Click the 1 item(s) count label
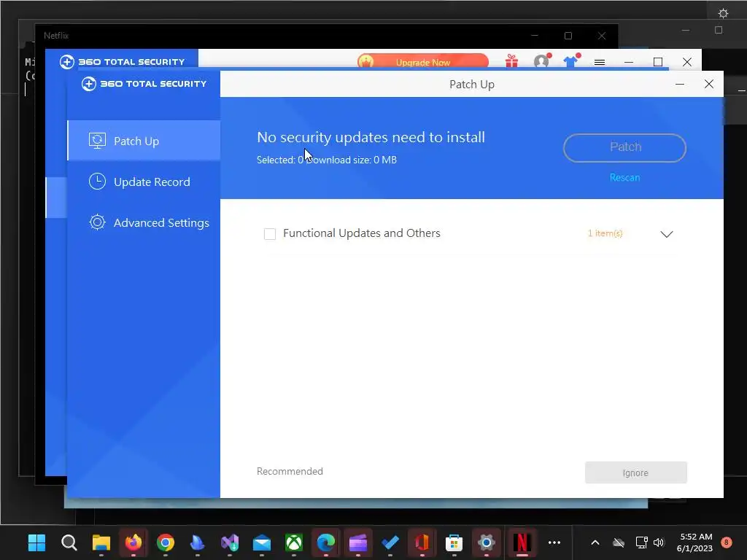Screen dimensions: 747x560 click(x=605, y=233)
